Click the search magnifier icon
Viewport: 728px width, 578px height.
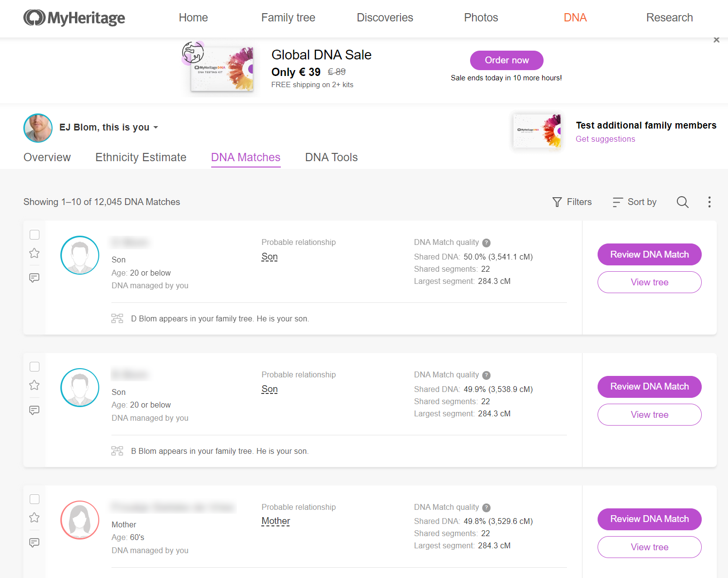point(683,202)
